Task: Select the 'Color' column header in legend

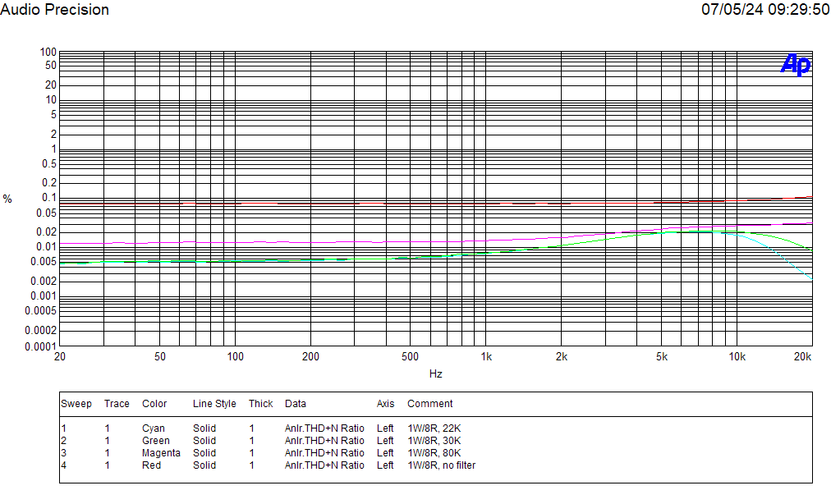Action: coord(154,404)
